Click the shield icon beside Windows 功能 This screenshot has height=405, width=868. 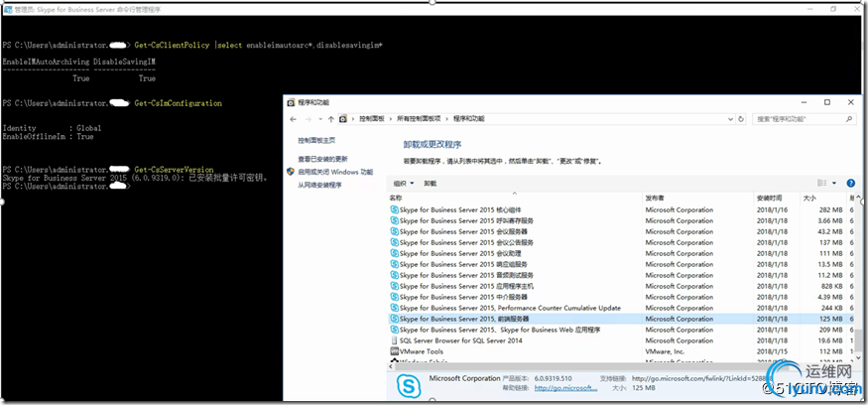pyautogui.click(x=291, y=172)
